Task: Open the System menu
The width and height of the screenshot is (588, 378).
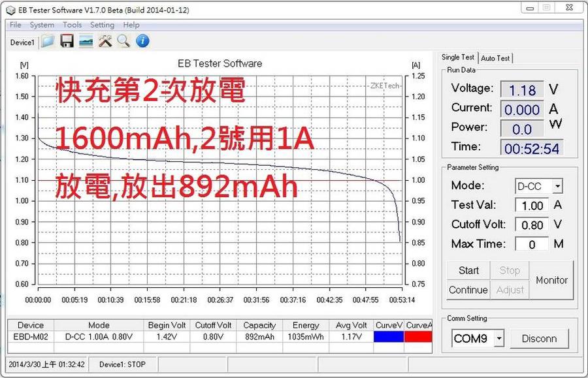Action: point(42,25)
